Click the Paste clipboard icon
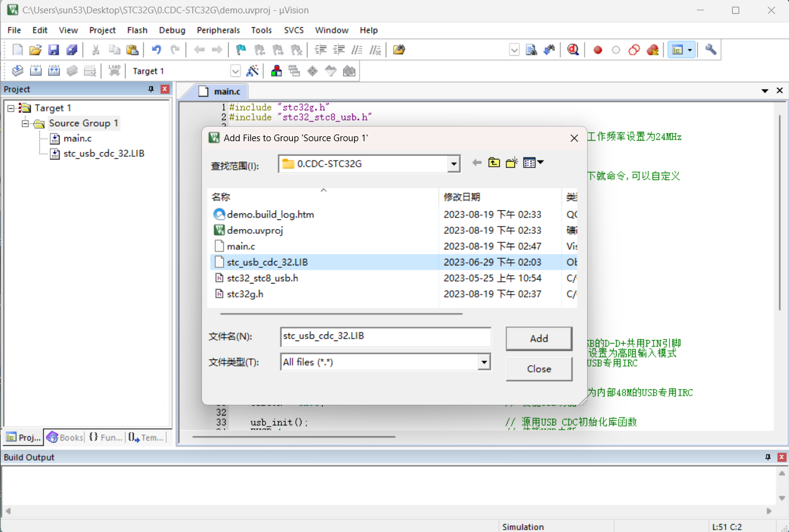Viewport: 789px width, 532px height. point(132,50)
